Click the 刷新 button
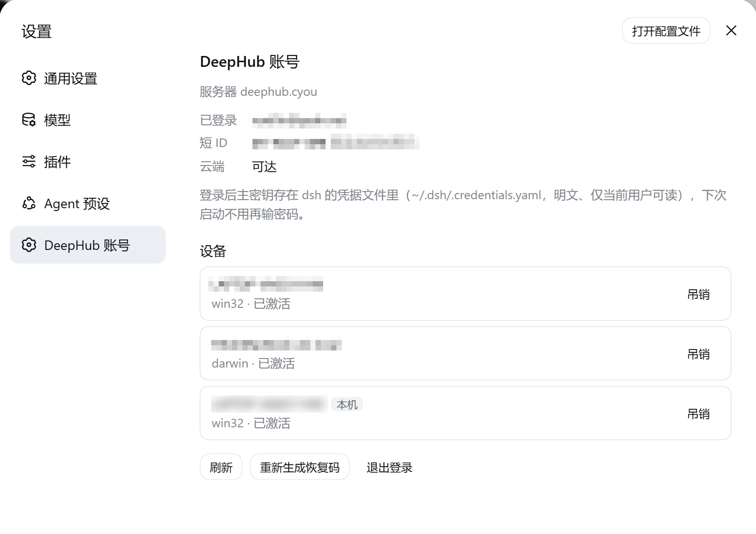The height and width of the screenshot is (534, 756). coord(221,467)
